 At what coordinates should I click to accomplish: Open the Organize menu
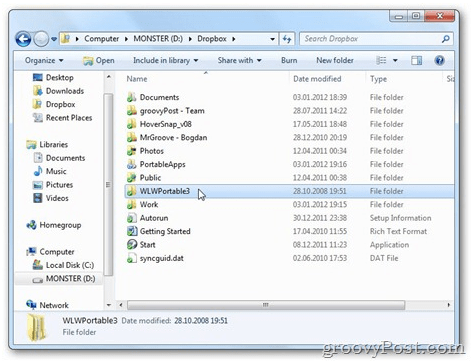[x=44, y=60]
